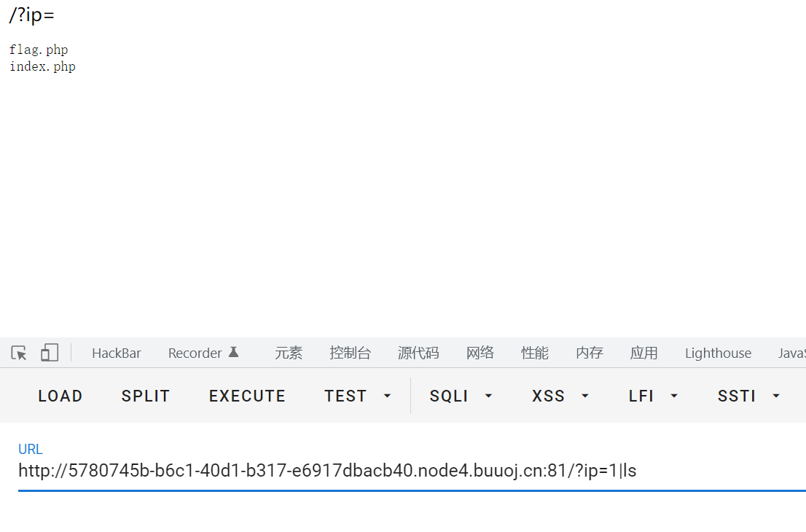Activate the inspect element picker icon
Image resolution: width=806 pixels, height=532 pixels.
pos(19,353)
